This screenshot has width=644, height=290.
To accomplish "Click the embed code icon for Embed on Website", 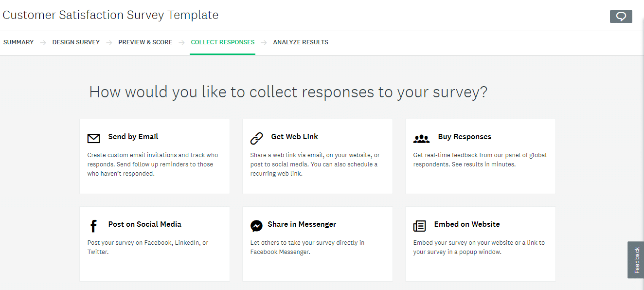I will [x=419, y=225].
